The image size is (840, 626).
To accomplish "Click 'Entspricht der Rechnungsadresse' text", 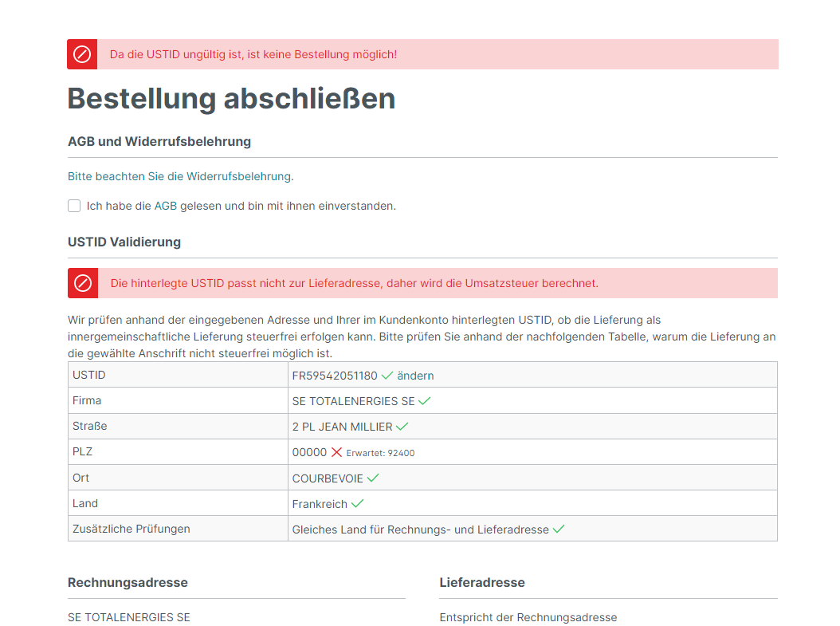I will tap(528, 617).
